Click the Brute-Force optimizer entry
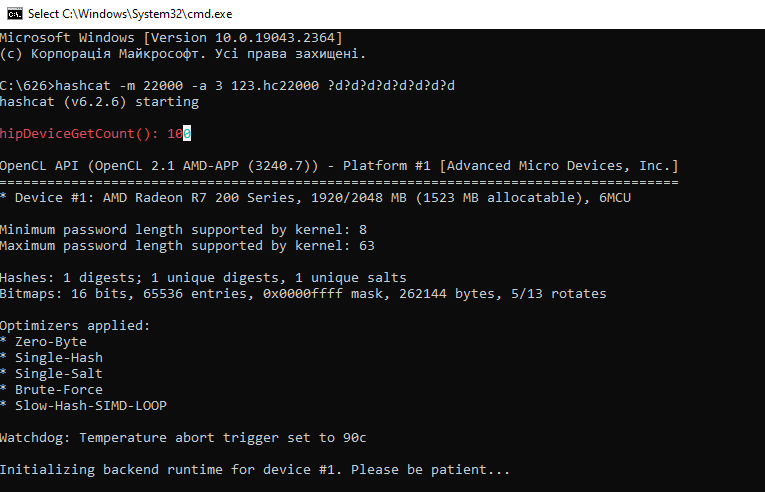Viewport: 765px width, 492px height. click(51, 390)
